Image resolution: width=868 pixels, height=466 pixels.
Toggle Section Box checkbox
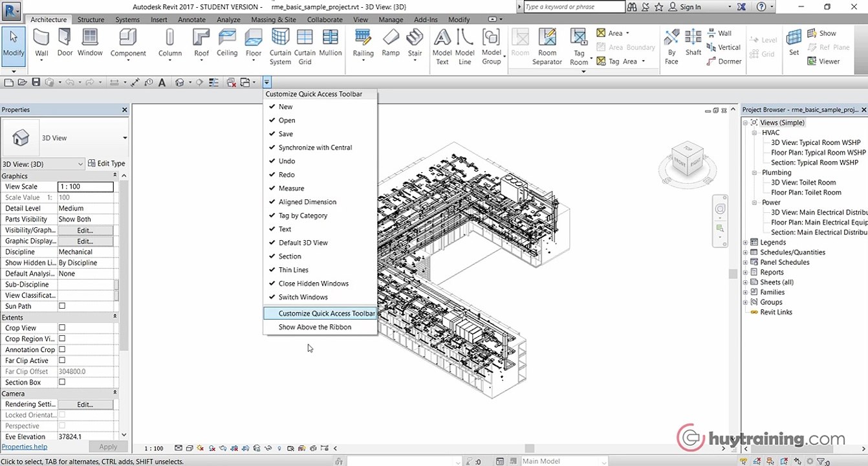62,382
